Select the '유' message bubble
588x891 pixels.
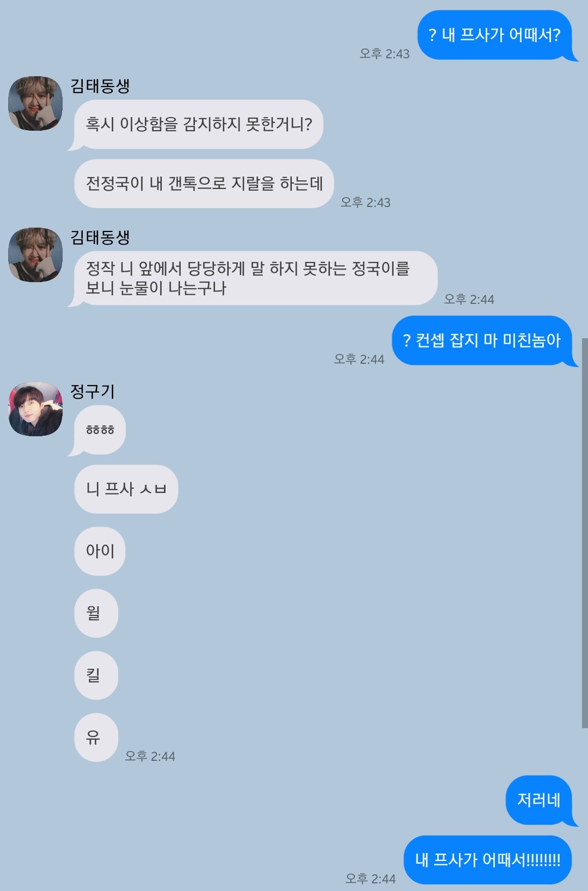coord(96,737)
